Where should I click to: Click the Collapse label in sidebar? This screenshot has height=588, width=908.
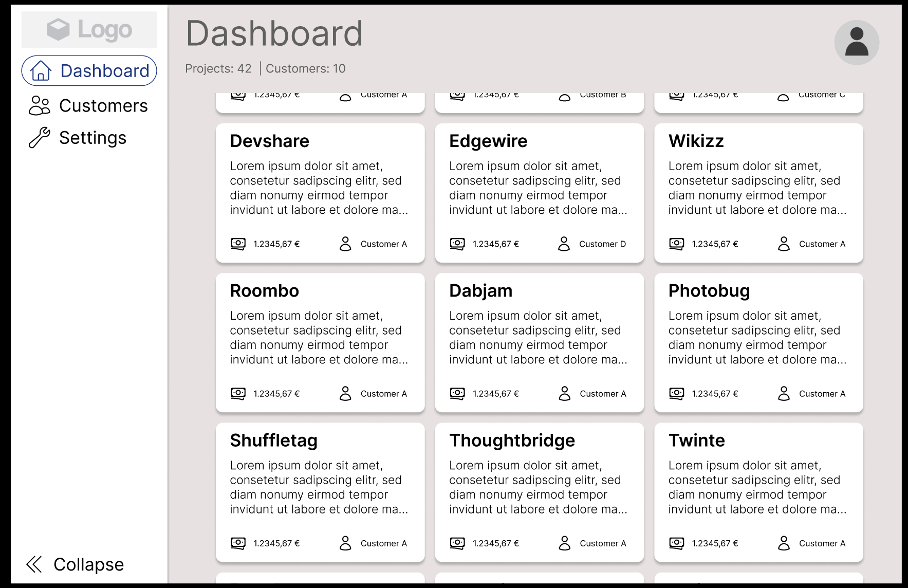(x=88, y=564)
